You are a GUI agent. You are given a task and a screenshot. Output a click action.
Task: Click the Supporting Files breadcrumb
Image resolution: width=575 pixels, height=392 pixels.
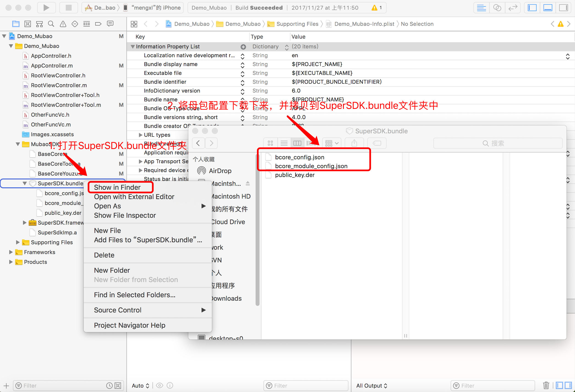click(297, 24)
